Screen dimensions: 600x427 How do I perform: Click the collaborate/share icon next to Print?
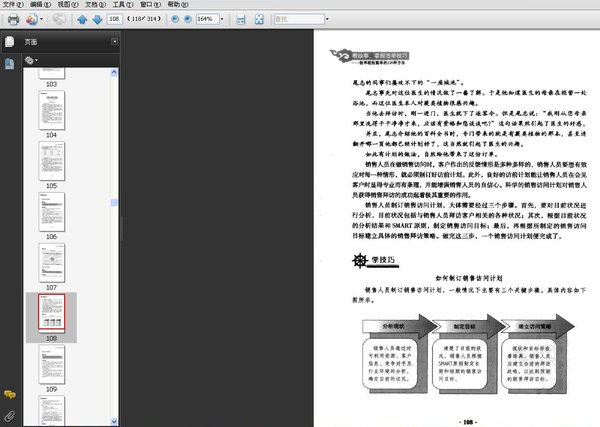tap(32, 19)
